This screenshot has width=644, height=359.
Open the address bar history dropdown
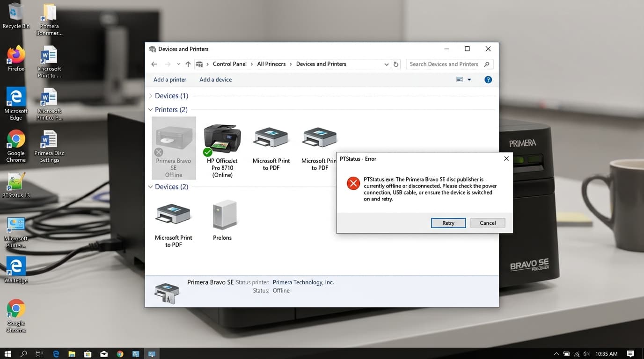[x=386, y=64]
